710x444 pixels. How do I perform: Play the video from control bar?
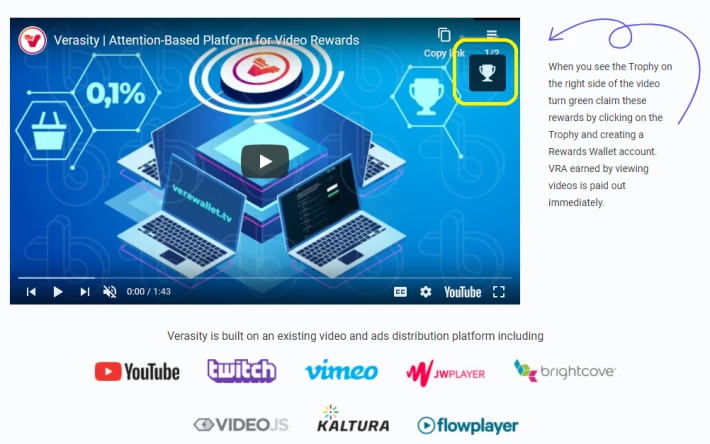(58, 292)
